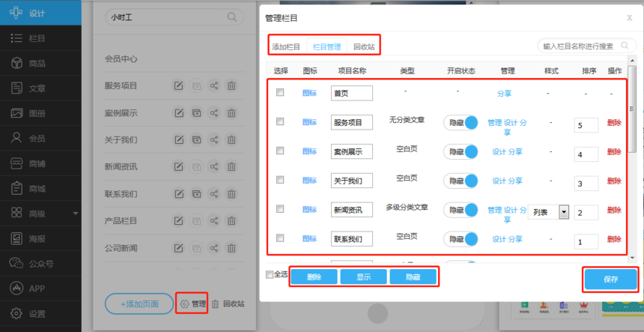Select the checkbox for 新闻资讯 row
644x332 pixels.
pyautogui.click(x=280, y=209)
